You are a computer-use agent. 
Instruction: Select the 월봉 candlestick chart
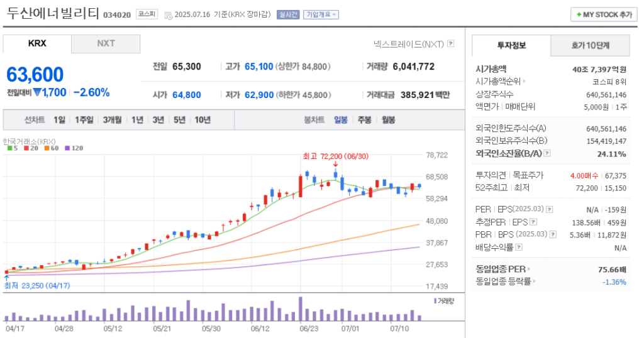pos(388,120)
